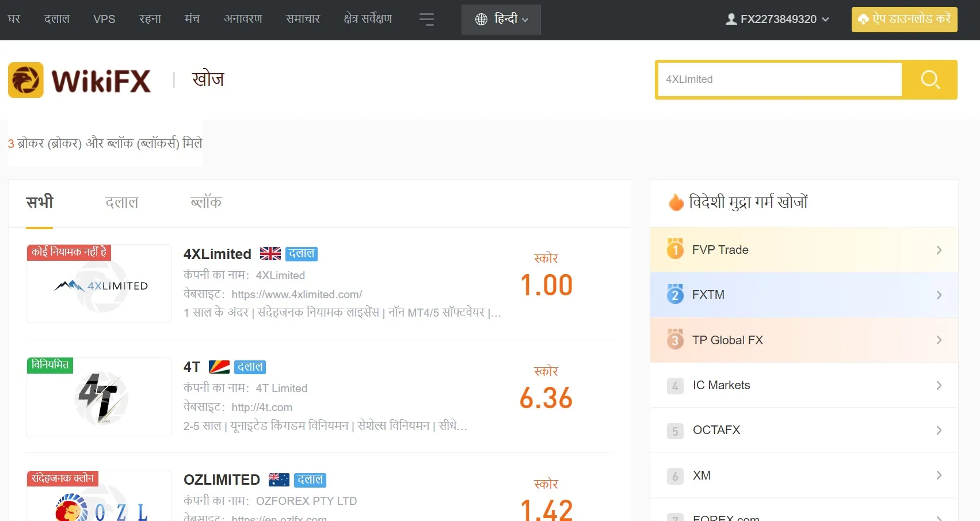Screen dimensions: 980x521
Task: Open समाचार in the navigation bar
Action: click(303, 19)
